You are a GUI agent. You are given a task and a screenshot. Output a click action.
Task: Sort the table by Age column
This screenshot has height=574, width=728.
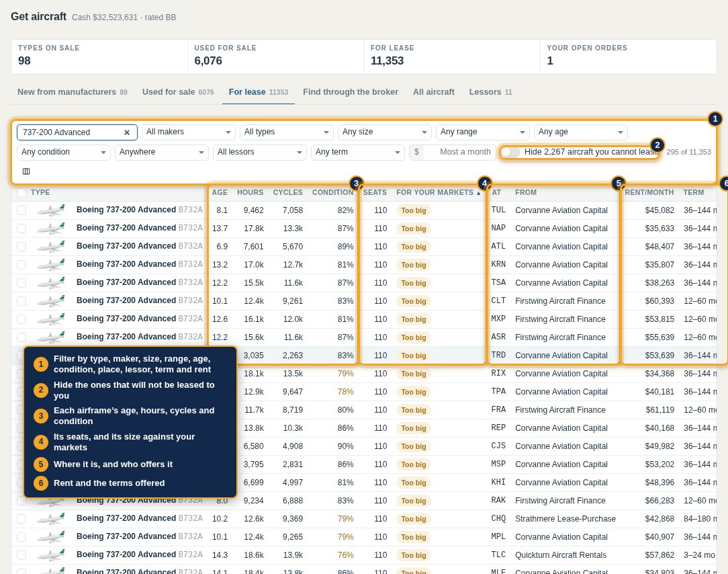click(x=220, y=192)
